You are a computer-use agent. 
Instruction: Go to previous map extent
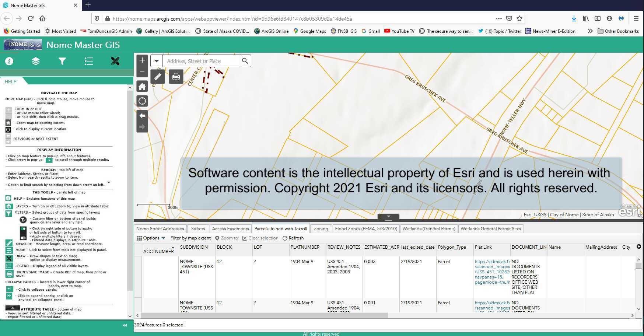click(x=142, y=116)
